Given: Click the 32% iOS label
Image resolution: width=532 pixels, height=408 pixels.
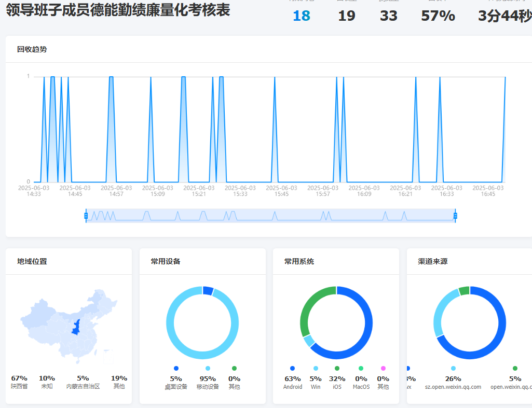Looking at the screenshot, I should (x=337, y=383).
